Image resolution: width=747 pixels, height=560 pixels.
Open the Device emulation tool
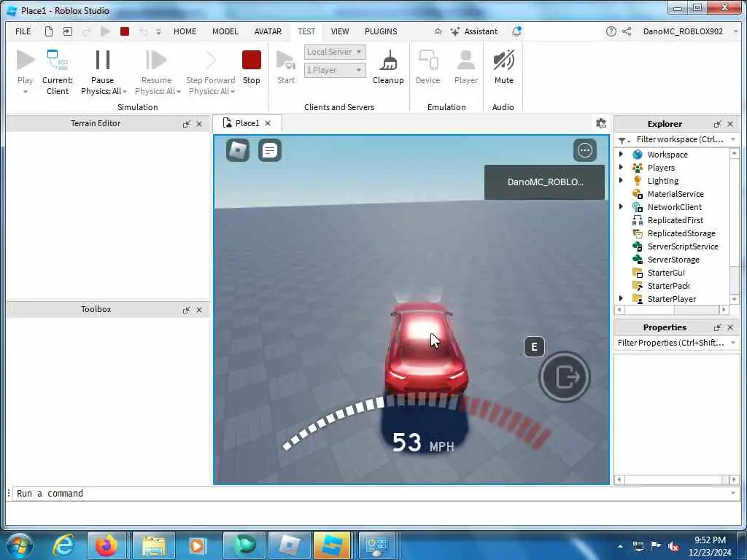[x=427, y=67]
